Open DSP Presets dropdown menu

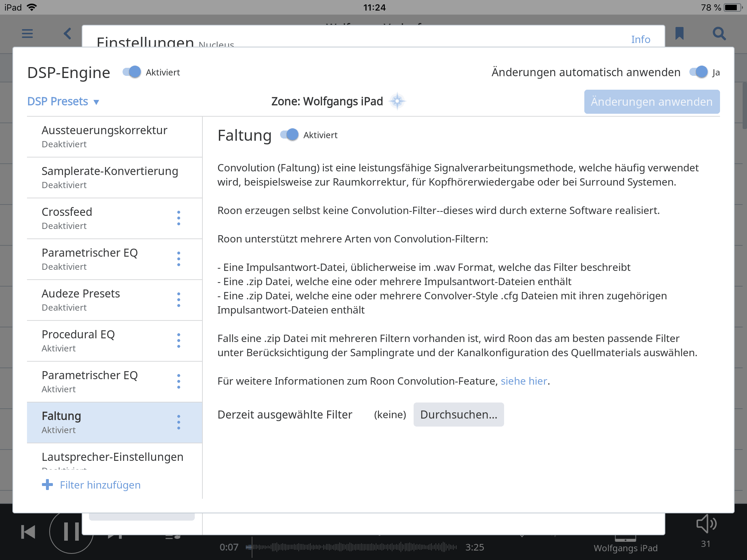click(x=63, y=101)
